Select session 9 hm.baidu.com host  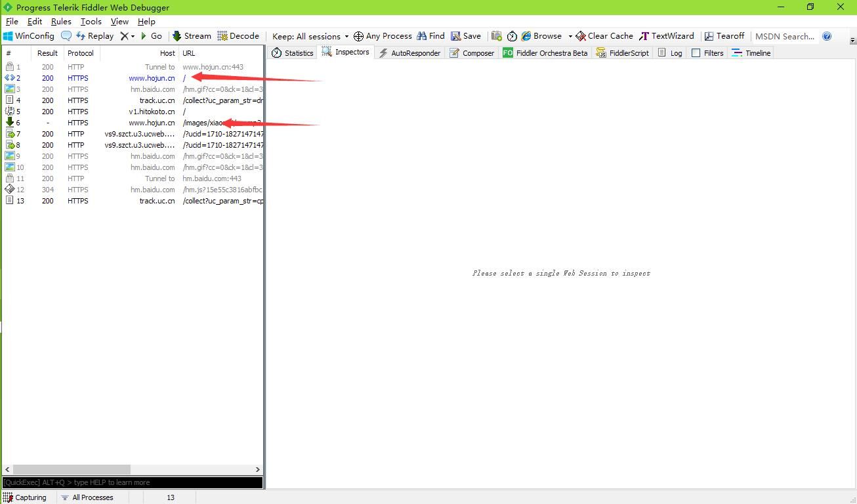[152, 156]
